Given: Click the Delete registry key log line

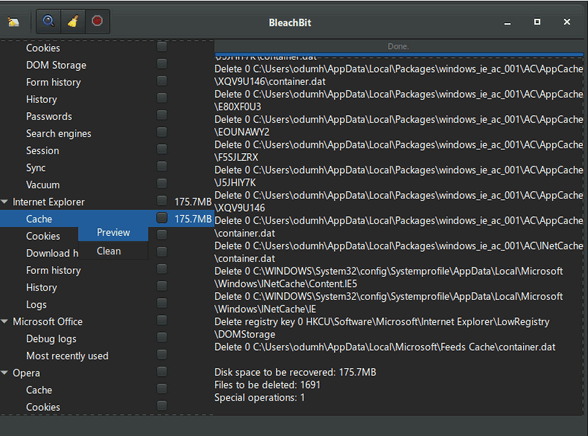Looking at the screenshot, I should click(x=382, y=328).
